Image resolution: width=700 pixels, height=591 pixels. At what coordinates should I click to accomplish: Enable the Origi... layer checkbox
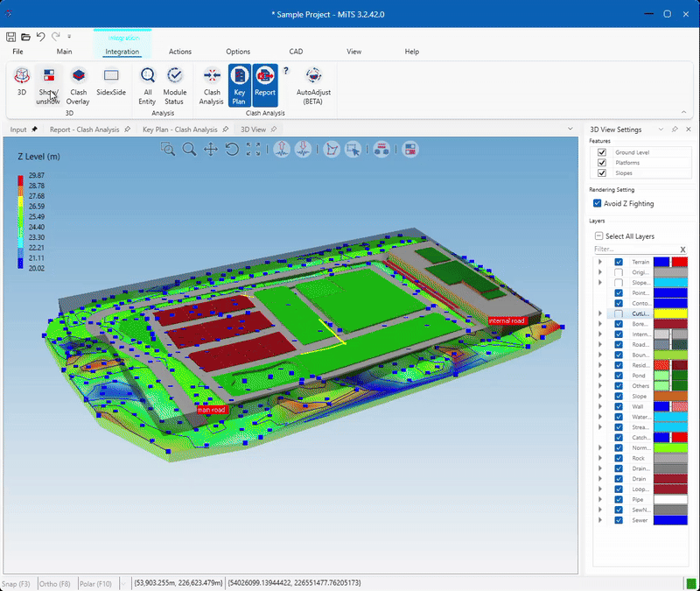tap(619, 272)
